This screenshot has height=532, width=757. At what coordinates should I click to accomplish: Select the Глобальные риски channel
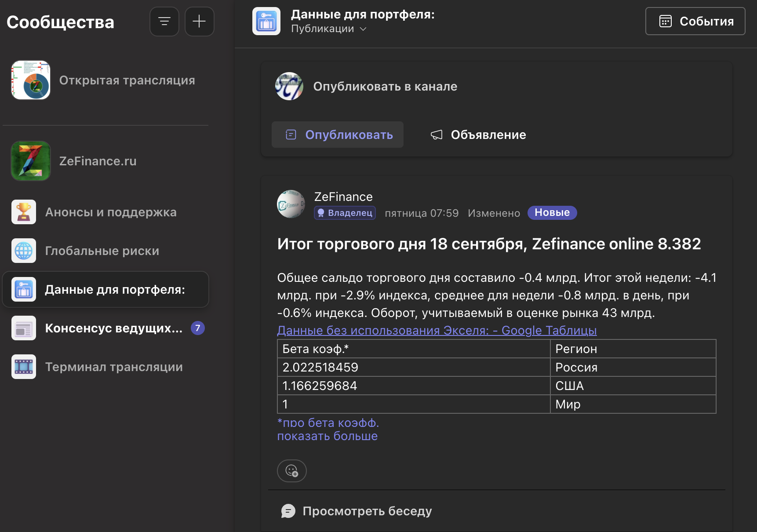(x=106, y=251)
